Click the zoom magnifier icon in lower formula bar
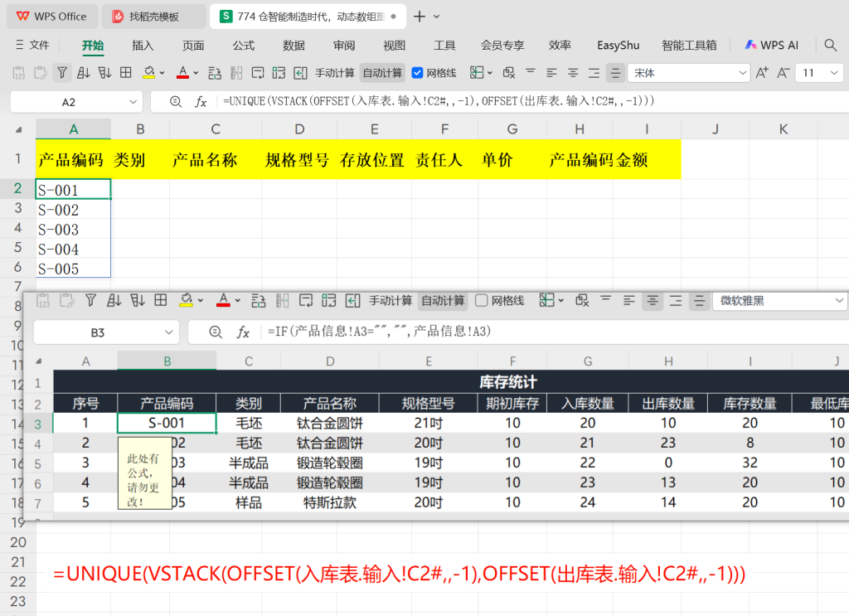 coord(216,332)
